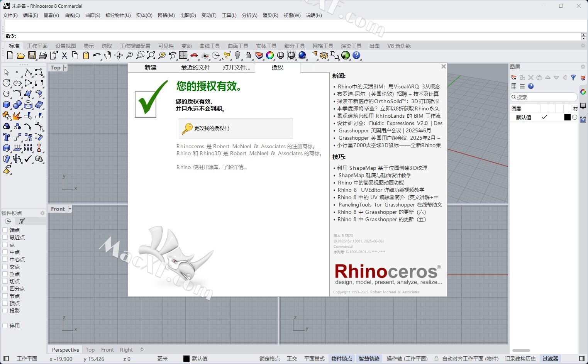The image size is (588, 364).
Task: Click the Paste clipboard icon
Action: point(86,56)
